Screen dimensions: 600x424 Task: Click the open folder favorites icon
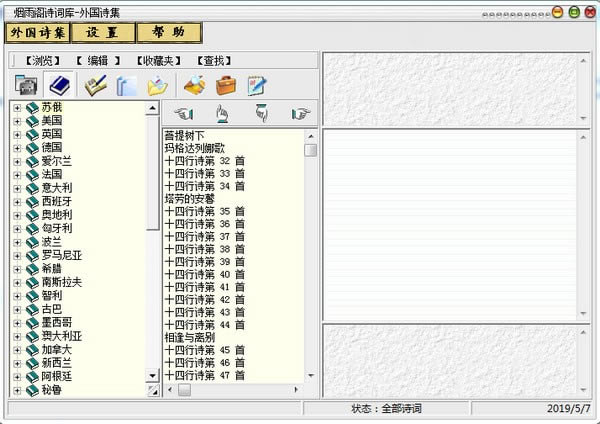(x=157, y=85)
